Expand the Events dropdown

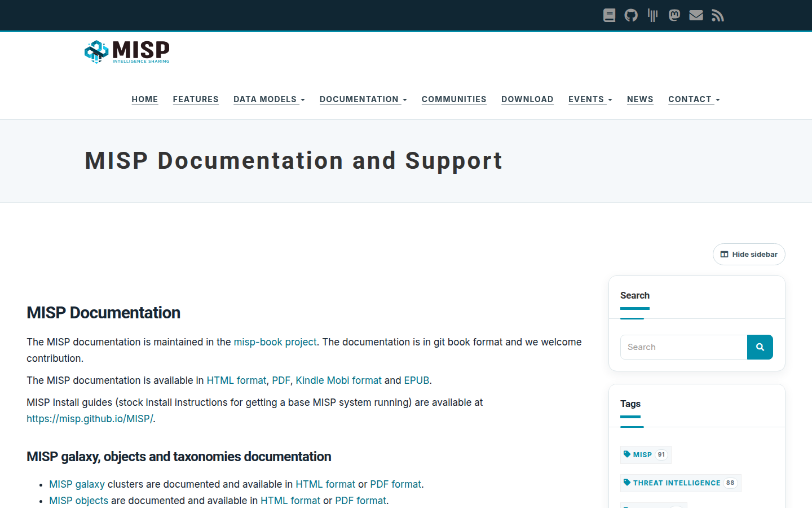(590, 99)
